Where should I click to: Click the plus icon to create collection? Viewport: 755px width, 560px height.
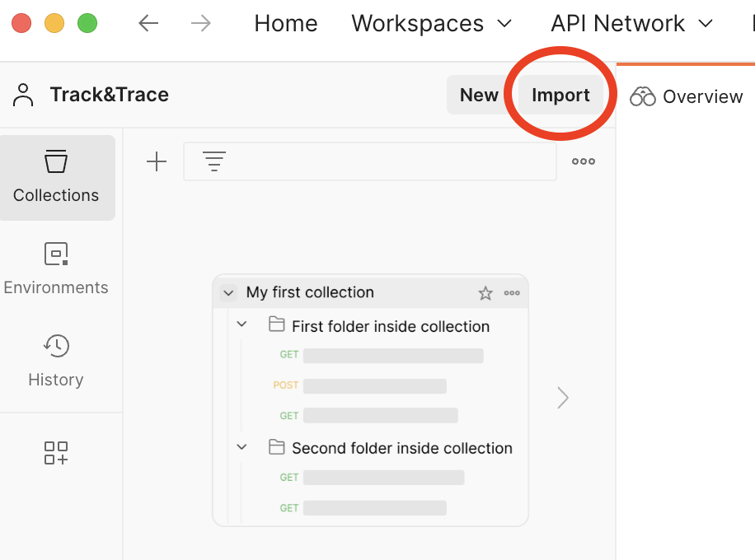coord(156,161)
